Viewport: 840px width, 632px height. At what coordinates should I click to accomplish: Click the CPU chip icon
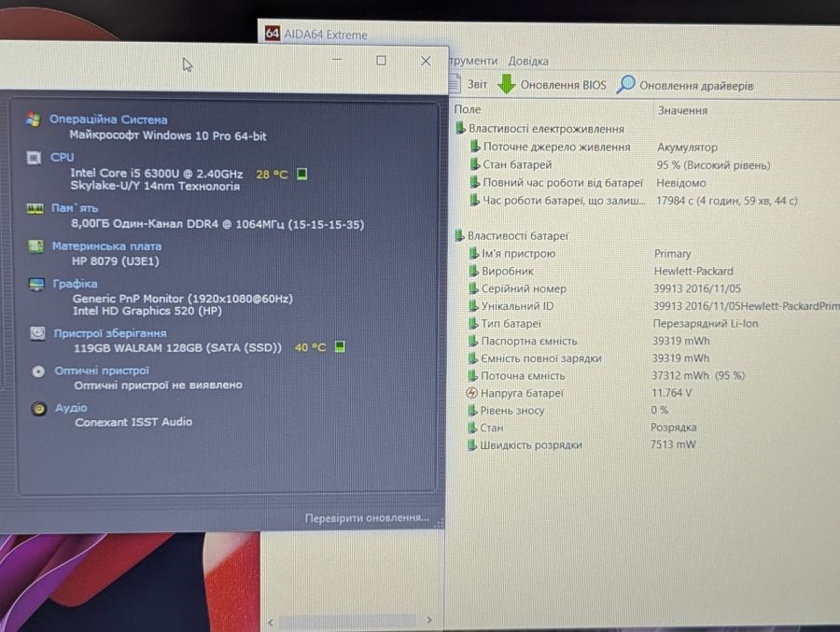pos(34,158)
